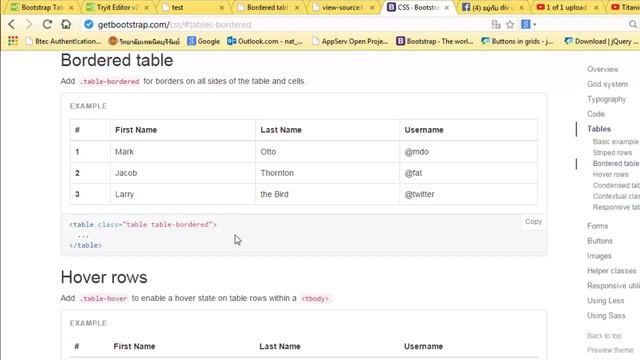Go to Forms in the sidebar
This screenshot has height=360, width=640.
(598, 226)
